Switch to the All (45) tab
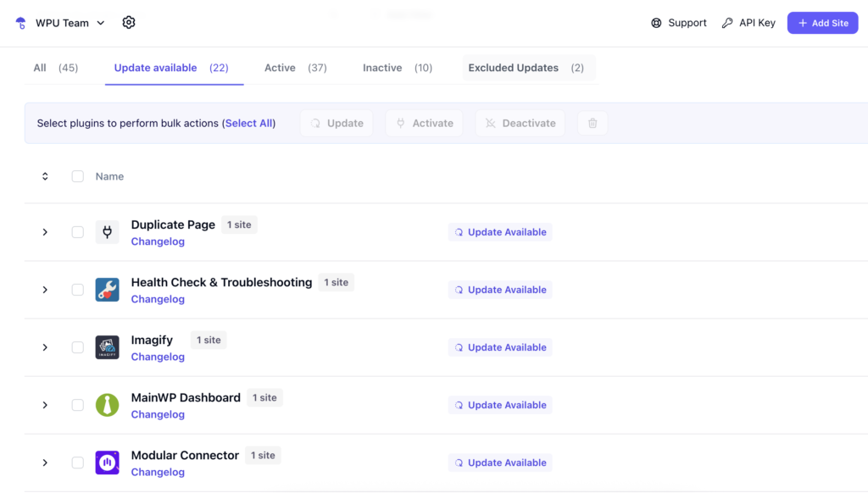The image size is (868, 493). 55,68
